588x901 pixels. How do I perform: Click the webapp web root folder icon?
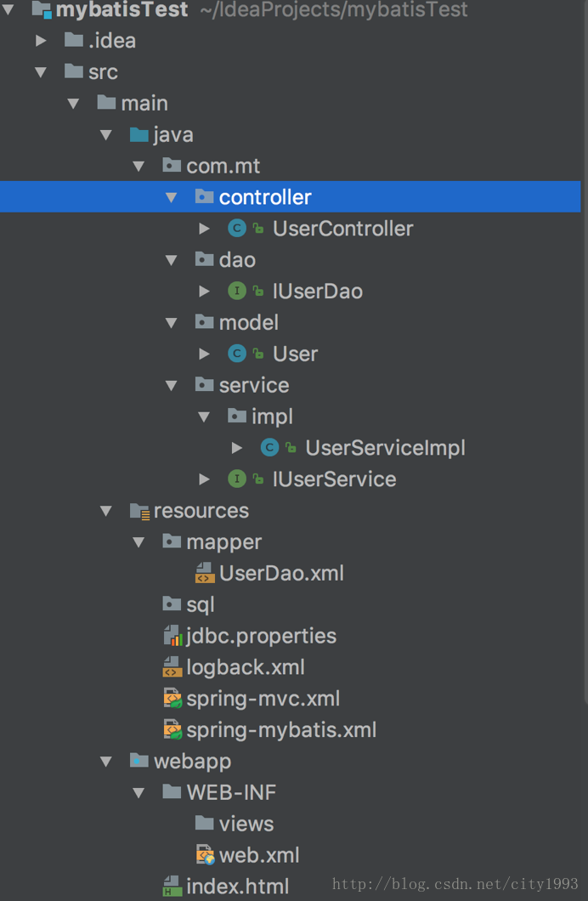click(139, 760)
